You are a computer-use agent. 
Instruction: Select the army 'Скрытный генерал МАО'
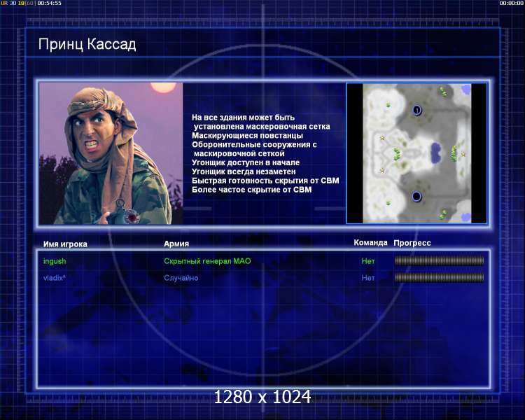(x=207, y=261)
